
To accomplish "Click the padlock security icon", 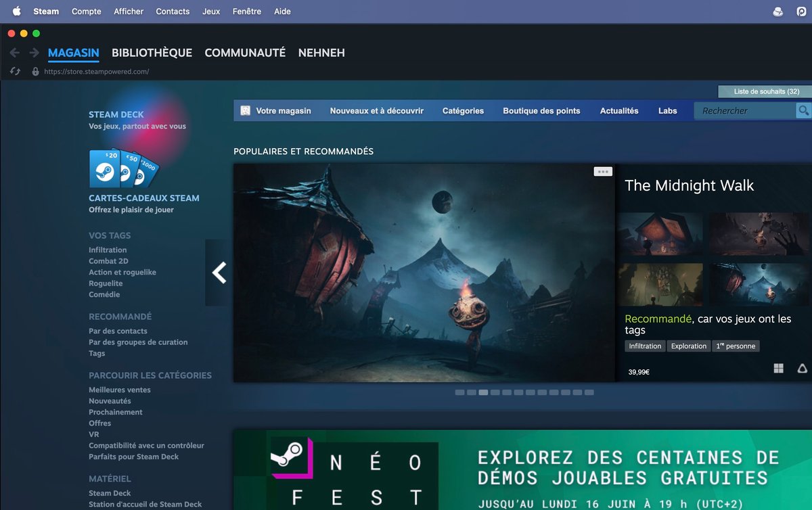I will click(35, 71).
